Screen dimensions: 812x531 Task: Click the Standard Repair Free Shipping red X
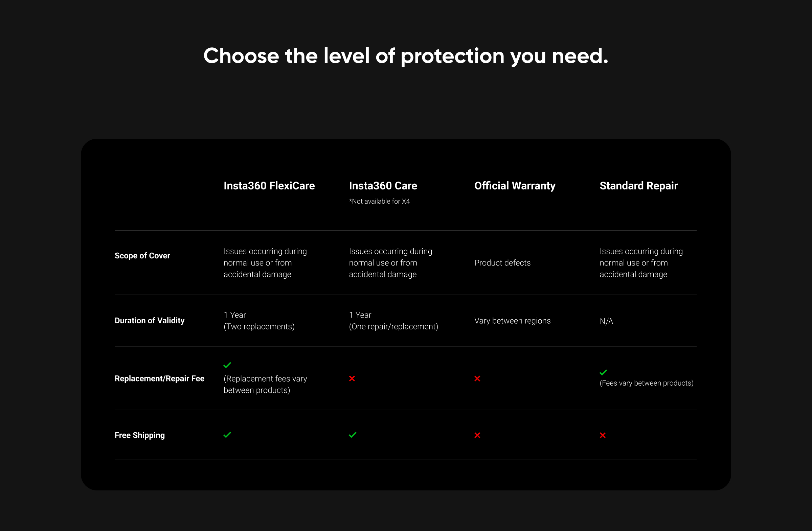(x=603, y=435)
